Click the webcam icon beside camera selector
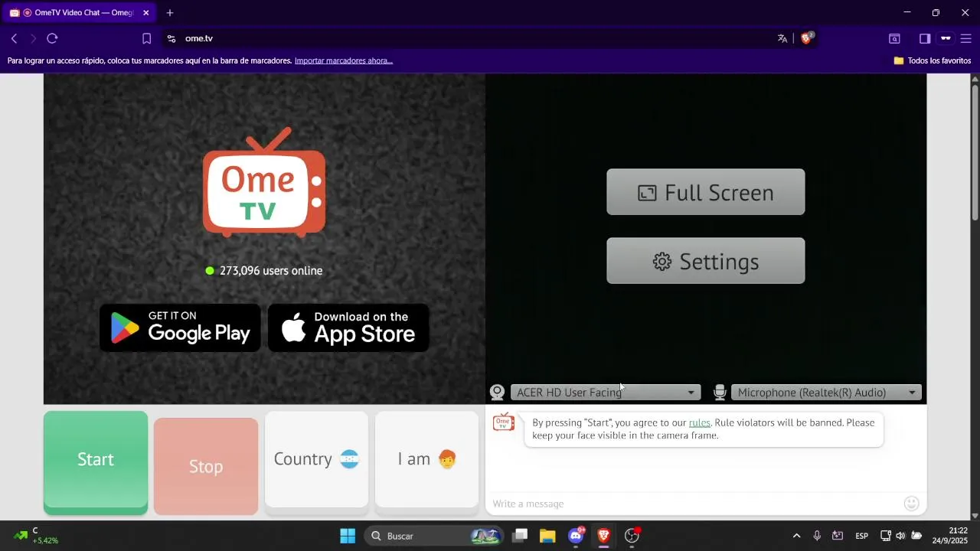 pos(497,393)
